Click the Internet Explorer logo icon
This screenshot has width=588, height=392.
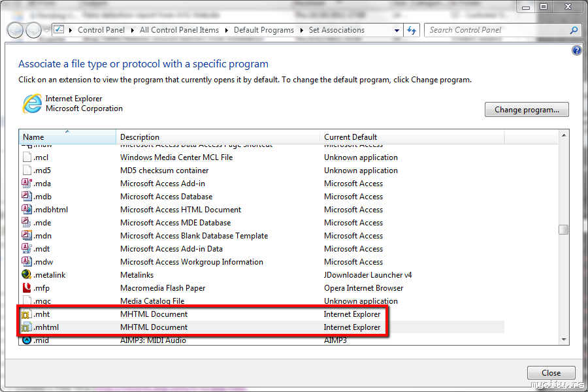[x=32, y=103]
